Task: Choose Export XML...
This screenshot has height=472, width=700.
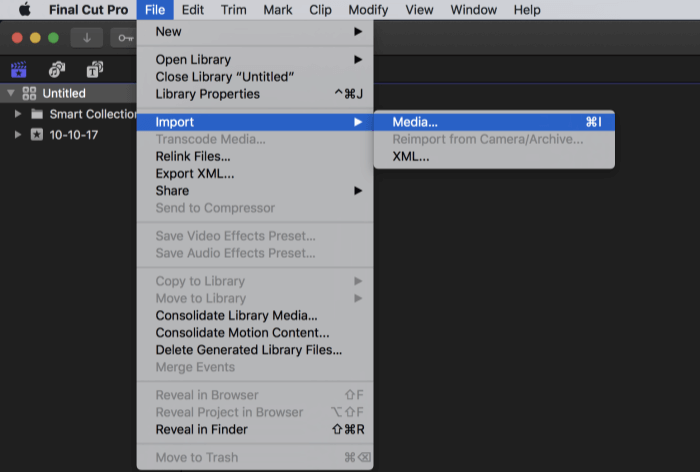Action: 255,174
